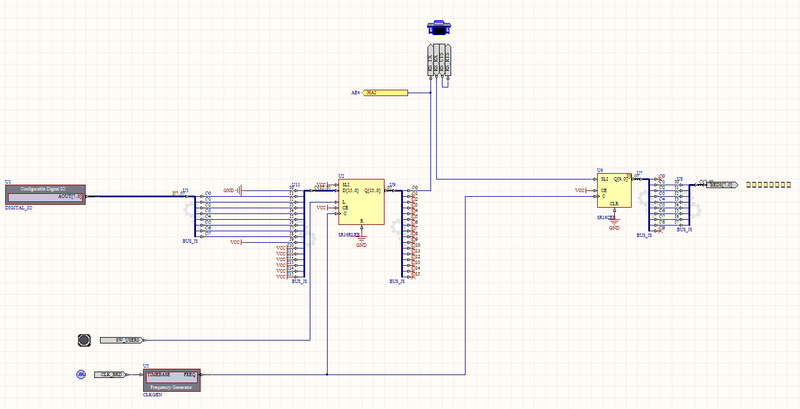Select the yellow HA1 port
The image size is (800, 409).
coord(385,93)
